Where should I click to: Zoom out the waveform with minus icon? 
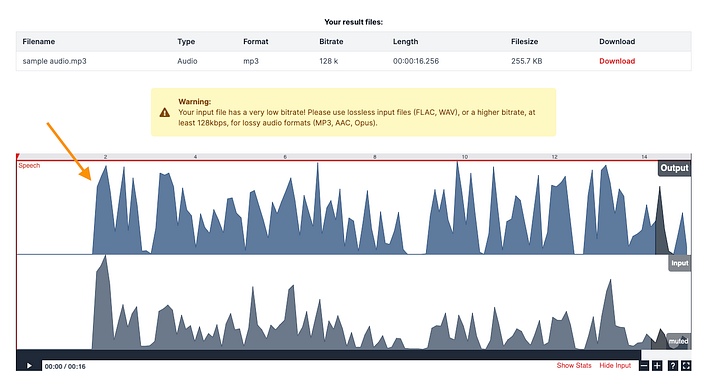click(644, 366)
